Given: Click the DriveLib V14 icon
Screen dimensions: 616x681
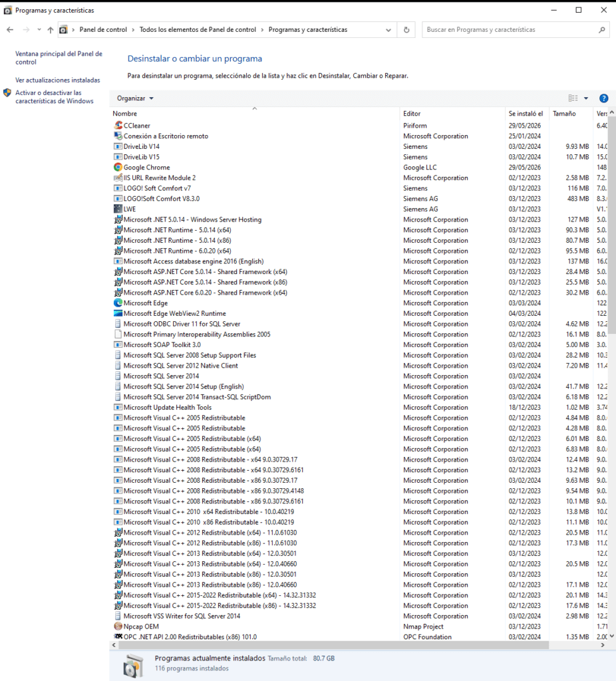Looking at the screenshot, I should coord(118,146).
